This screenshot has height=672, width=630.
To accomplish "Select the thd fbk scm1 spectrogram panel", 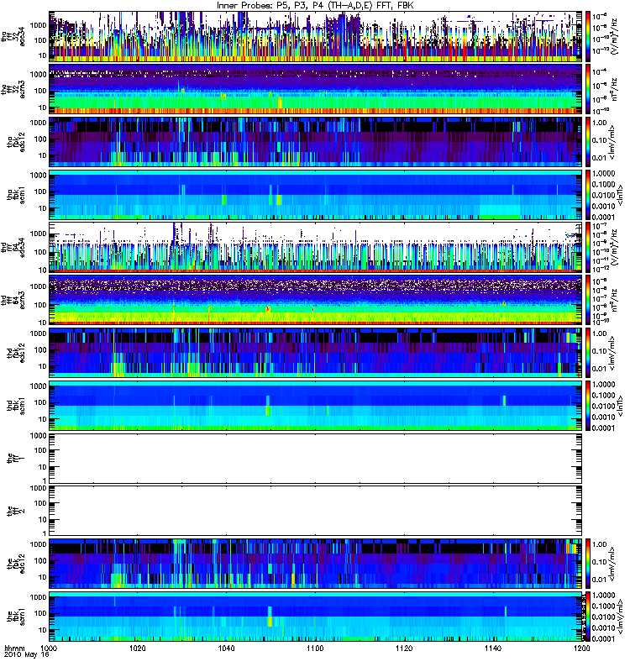I will (x=318, y=407).
